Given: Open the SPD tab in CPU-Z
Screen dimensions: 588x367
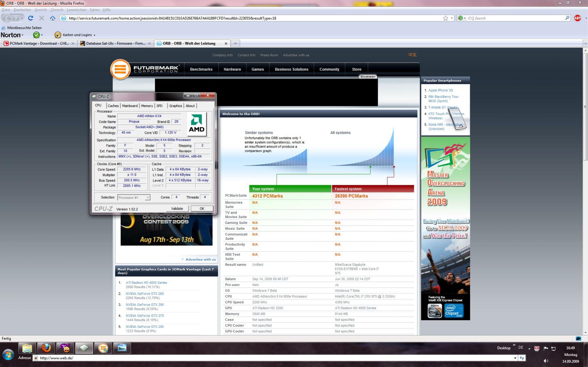Looking at the screenshot, I should (159, 106).
